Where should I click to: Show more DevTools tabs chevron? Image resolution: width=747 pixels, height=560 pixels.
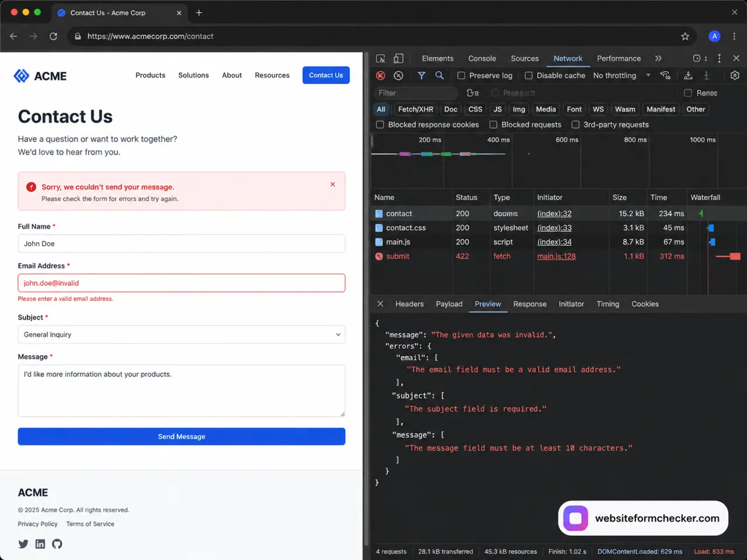click(x=658, y=58)
